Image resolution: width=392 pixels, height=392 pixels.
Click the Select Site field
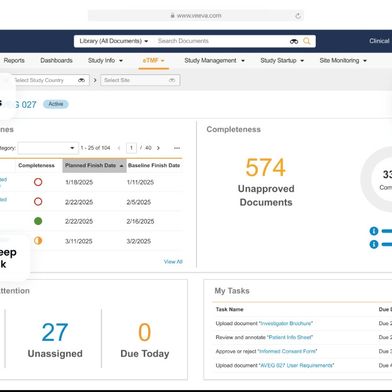click(x=140, y=80)
